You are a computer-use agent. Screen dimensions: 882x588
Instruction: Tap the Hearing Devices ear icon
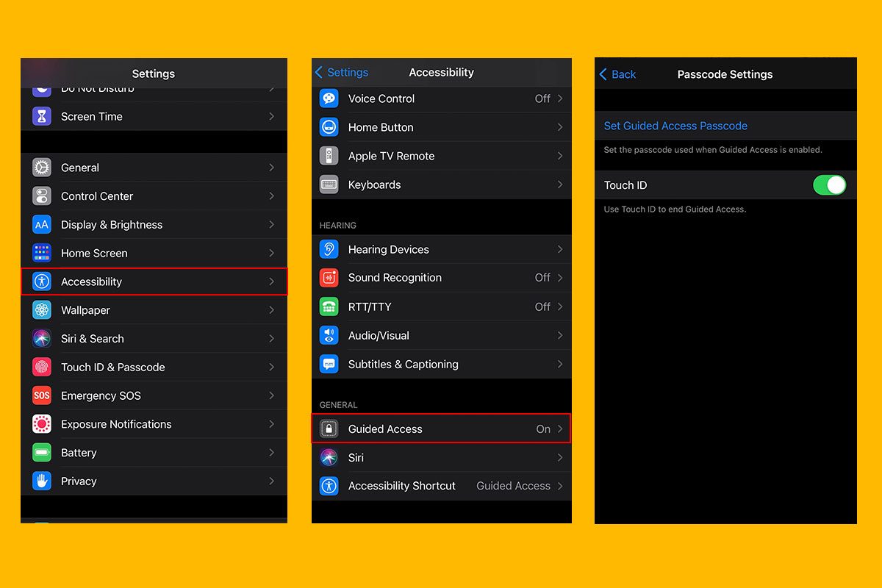[x=329, y=249]
